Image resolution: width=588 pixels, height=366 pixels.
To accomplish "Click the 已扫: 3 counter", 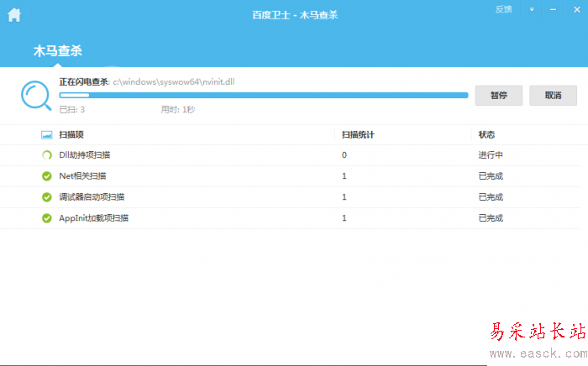I will [72, 110].
